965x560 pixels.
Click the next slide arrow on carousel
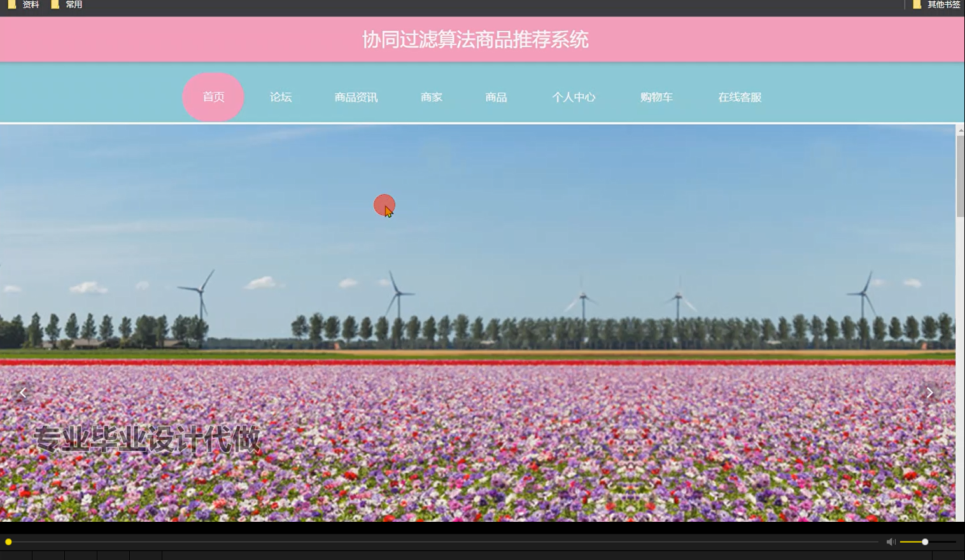pyautogui.click(x=931, y=392)
